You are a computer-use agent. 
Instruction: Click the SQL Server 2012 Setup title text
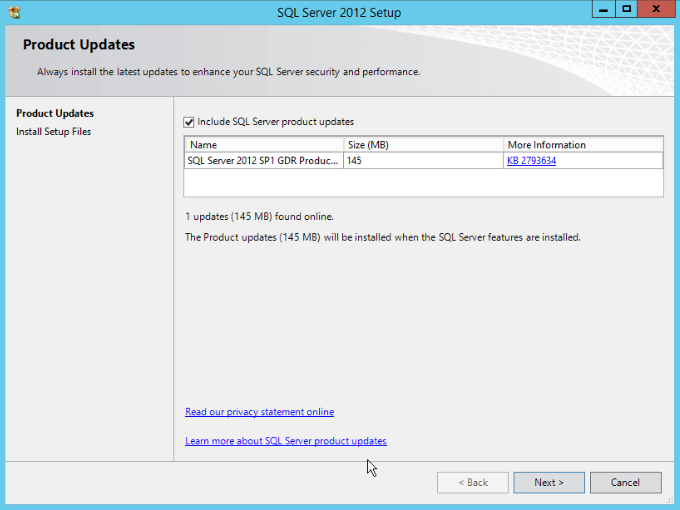coord(339,12)
